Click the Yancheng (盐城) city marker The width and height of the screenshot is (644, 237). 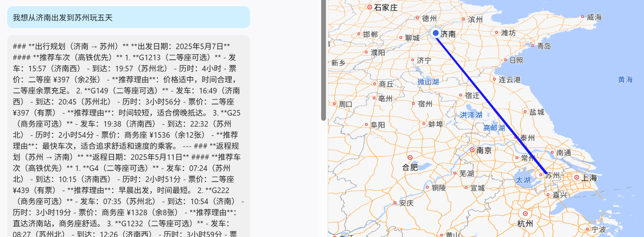pyautogui.click(x=525, y=111)
